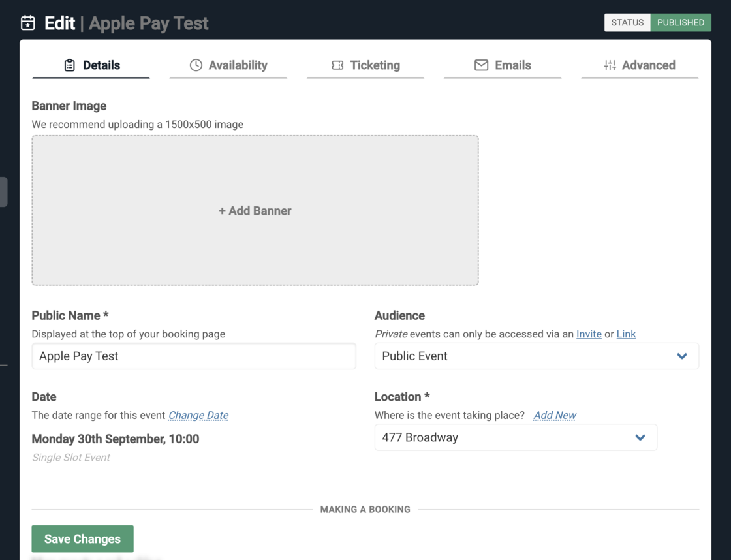Click the STATUS label in header

(627, 22)
